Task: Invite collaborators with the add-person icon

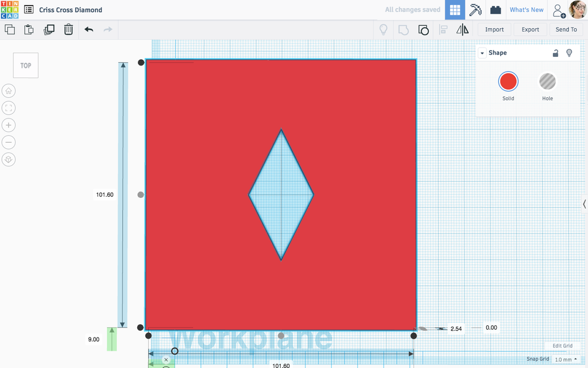Action: tap(559, 11)
